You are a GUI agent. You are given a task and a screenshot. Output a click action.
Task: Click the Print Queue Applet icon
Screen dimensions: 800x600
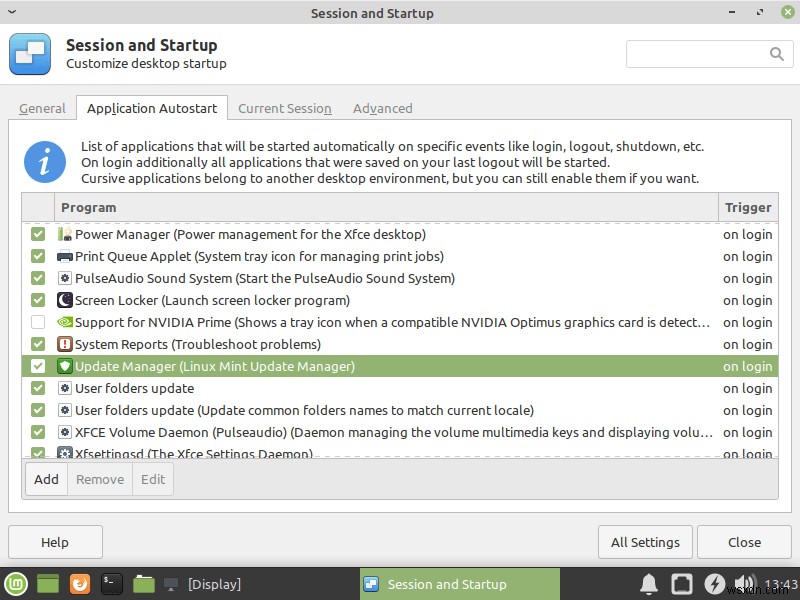pos(64,256)
